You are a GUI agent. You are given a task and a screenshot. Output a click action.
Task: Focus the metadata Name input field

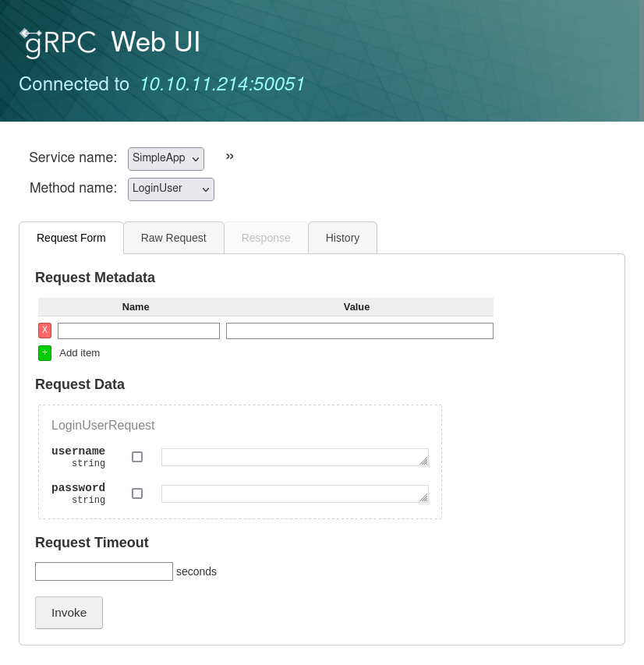pos(139,331)
